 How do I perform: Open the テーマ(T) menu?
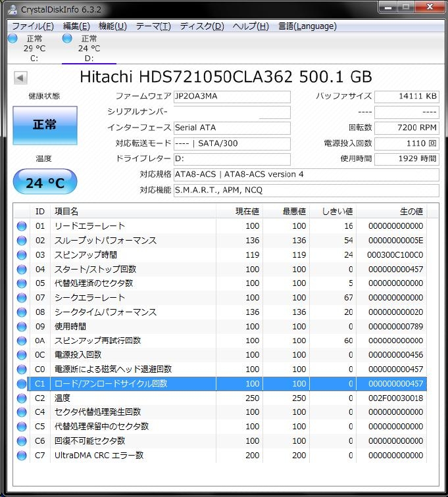click(153, 26)
